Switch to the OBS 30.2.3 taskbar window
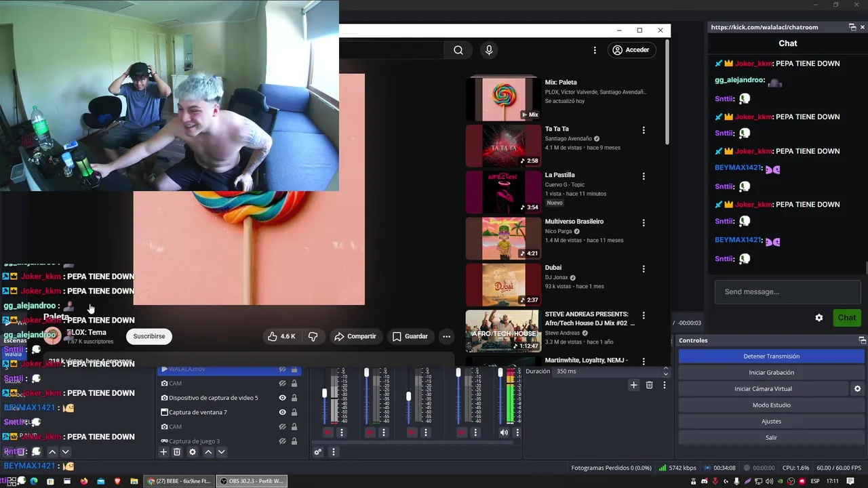This screenshot has height=488, width=868. (x=251, y=481)
